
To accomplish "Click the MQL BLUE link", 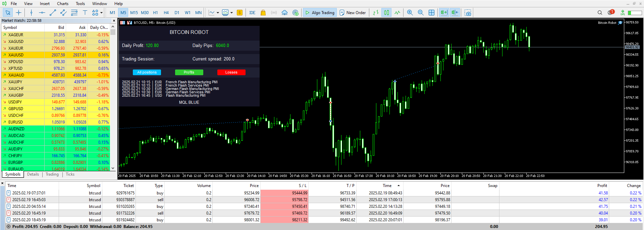I will (189, 102).
